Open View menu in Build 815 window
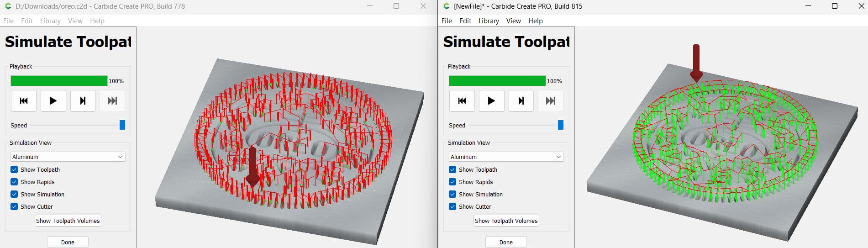Screen dimensions: 868x248 click(x=514, y=21)
